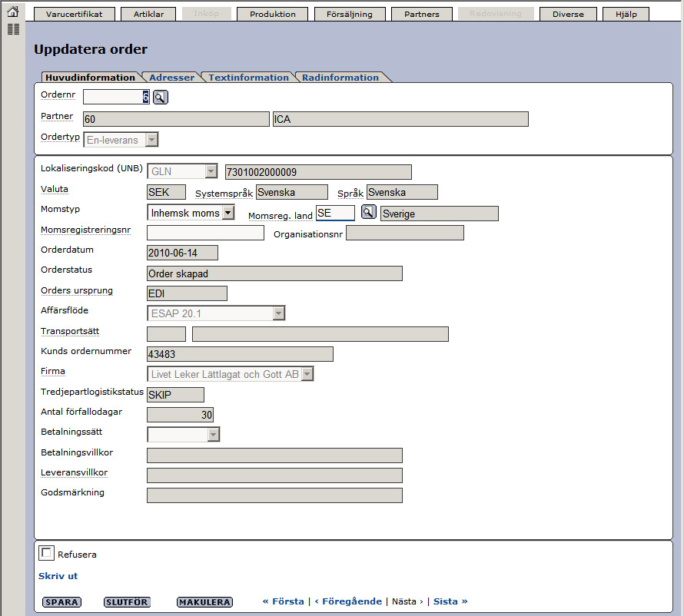This screenshot has height=616, width=684.
Task: Click the Transportsätt label
Action: pos(70,331)
